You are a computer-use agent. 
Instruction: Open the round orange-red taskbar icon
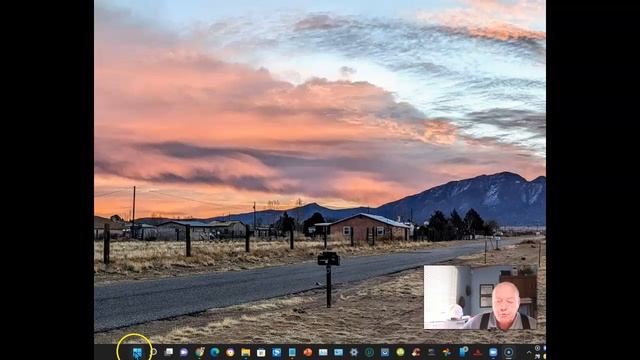click(308, 352)
